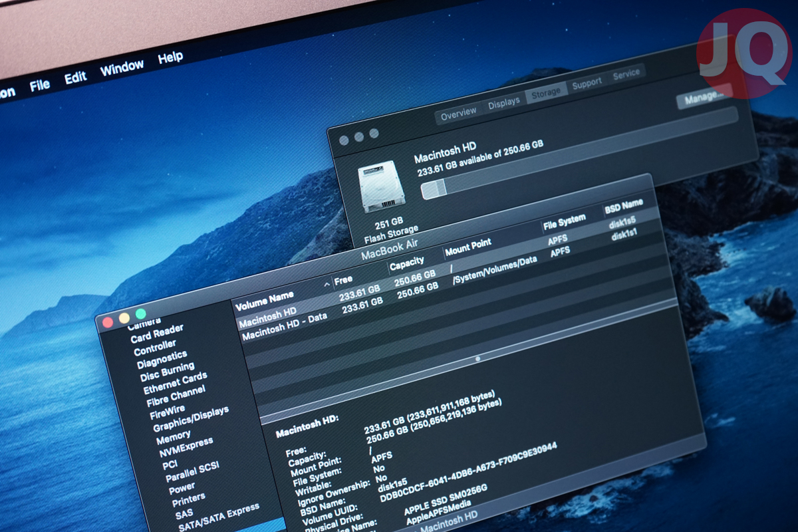Click "233.61 GB available of 250.66 GB" text
The image size is (798, 532).
click(x=481, y=157)
